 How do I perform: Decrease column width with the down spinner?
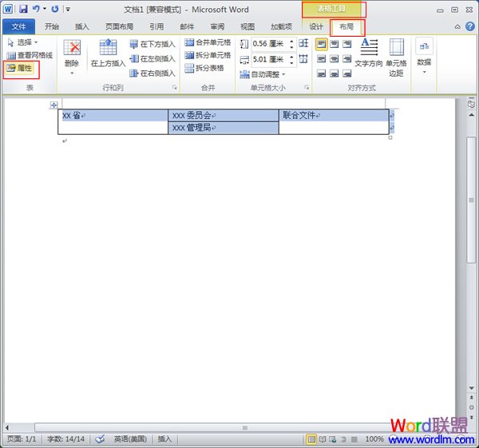(291, 63)
